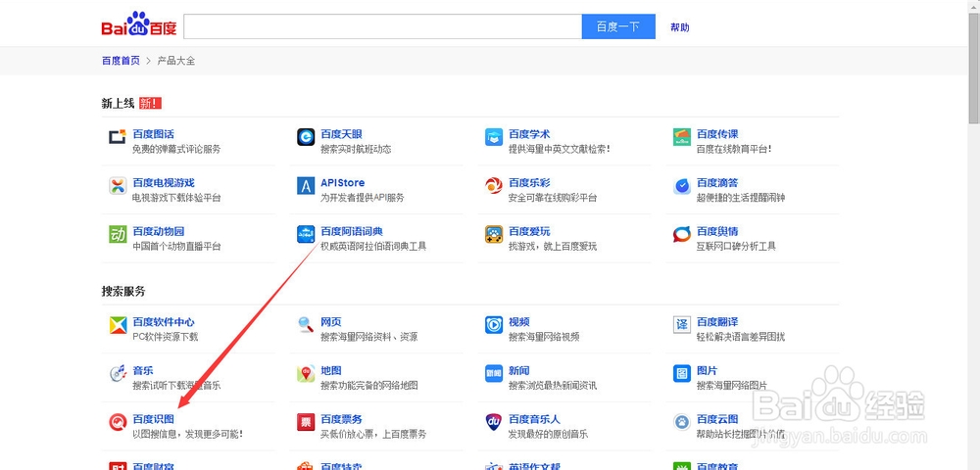Image resolution: width=980 pixels, height=470 pixels.
Task: Click the APIStore product icon
Action: 306,185
